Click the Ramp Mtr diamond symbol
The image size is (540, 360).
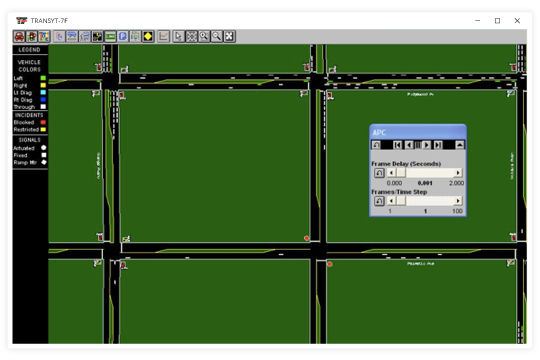pyautogui.click(x=44, y=162)
